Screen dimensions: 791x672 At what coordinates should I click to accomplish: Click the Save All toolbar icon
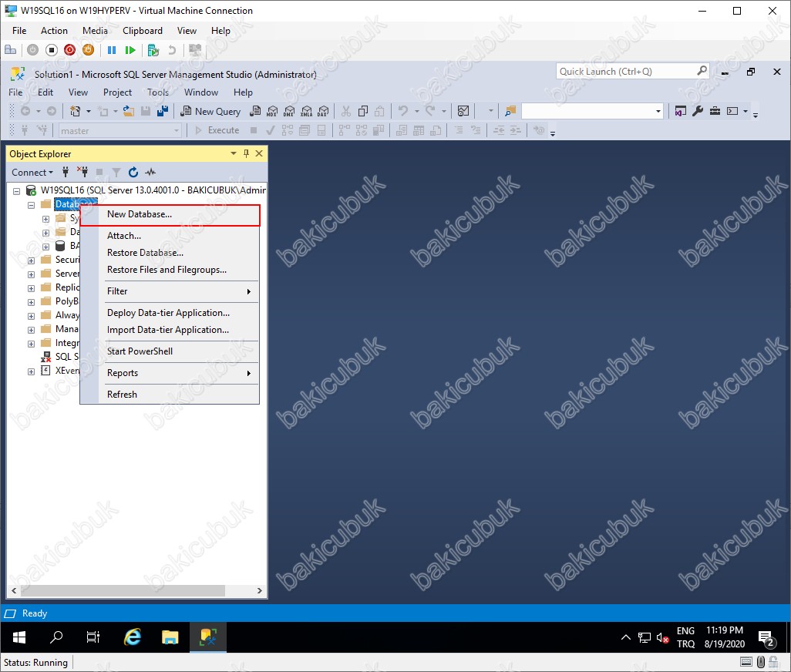(x=163, y=112)
